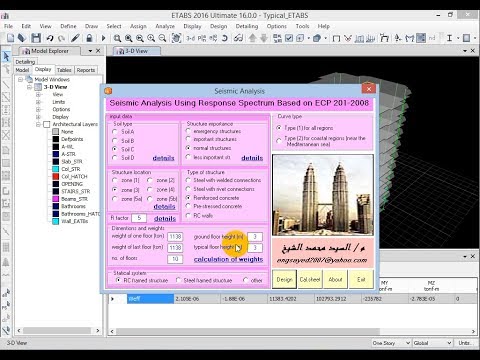Click the Twin Towers image in dialog
480x360 pixels.
tap(323, 195)
